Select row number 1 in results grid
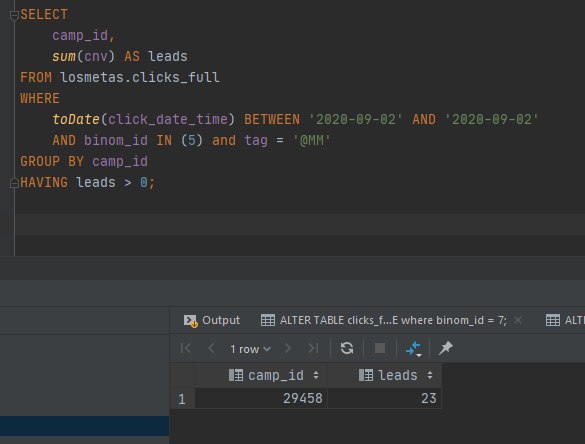The width and height of the screenshot is (585, 444). coord(182,399)
